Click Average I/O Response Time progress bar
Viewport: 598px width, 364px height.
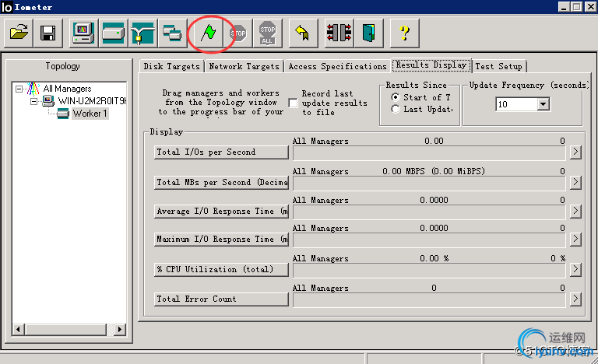click(429, 212)
